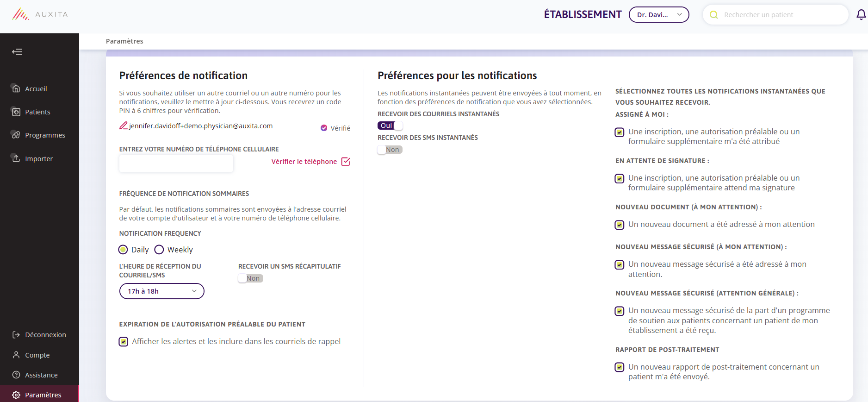Open the Dr. Davi... user dropdown
This screenshot has width=868, height=402.
[x=659, y=15]
